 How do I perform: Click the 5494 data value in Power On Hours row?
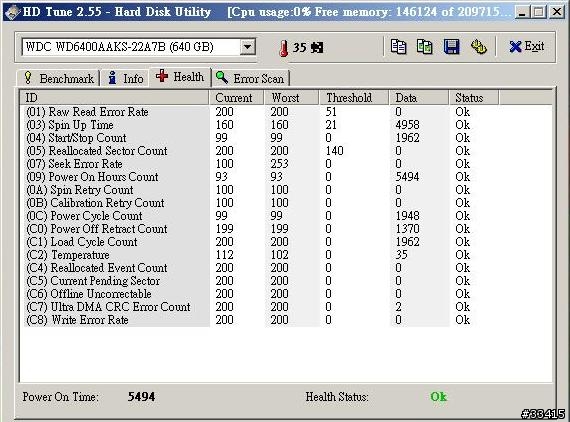(x=408, y=177)
